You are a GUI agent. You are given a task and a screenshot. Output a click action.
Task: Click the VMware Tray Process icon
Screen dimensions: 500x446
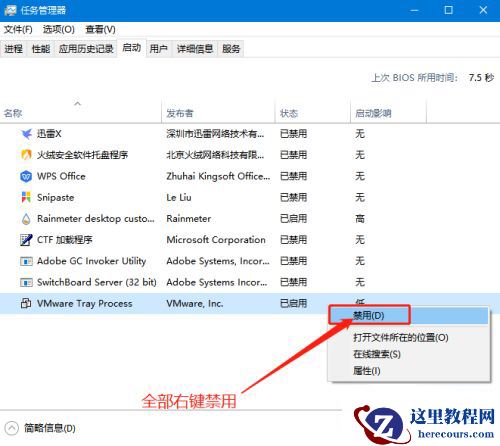(x=26, y=303)
